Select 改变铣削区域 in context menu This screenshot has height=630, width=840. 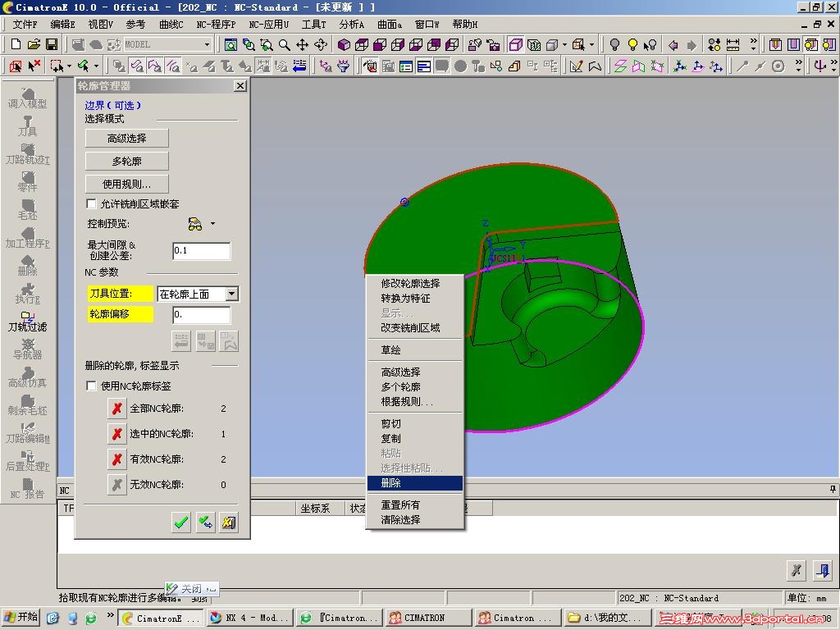coord(414,328)
